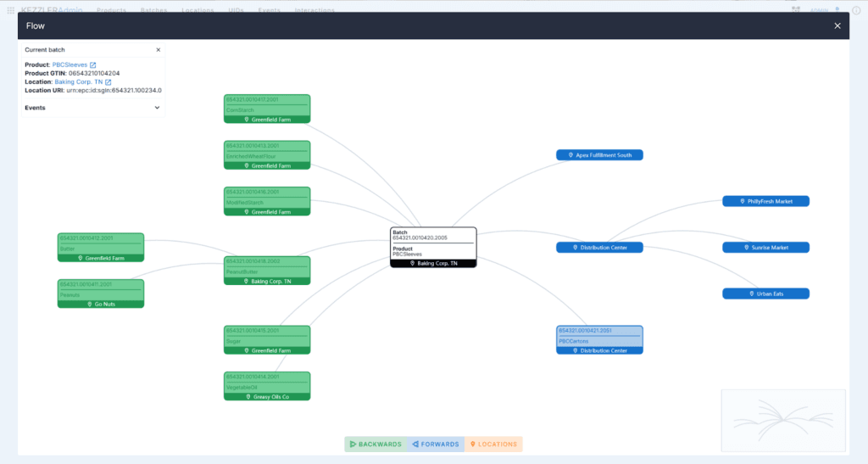Close the Current batch panel
Viewport: 868px width, 464px height.
point(159,50)
